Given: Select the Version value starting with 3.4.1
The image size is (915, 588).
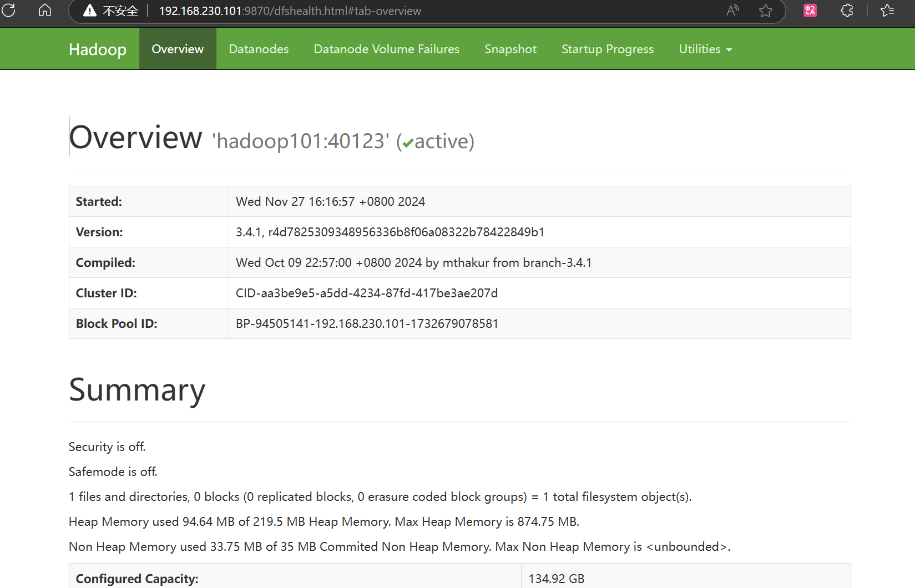Looking at the screenshot, I should tap(390, 232).
